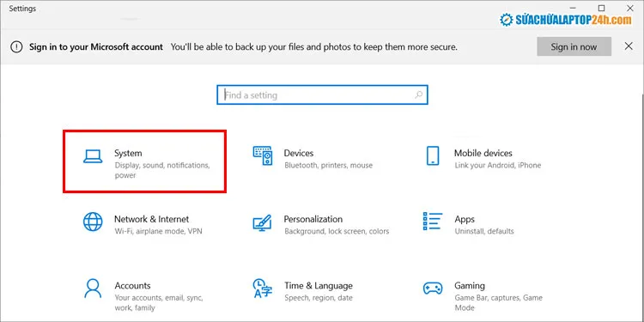
Task: Click 'Speech, region, date' description
Action: pos(319,298)
